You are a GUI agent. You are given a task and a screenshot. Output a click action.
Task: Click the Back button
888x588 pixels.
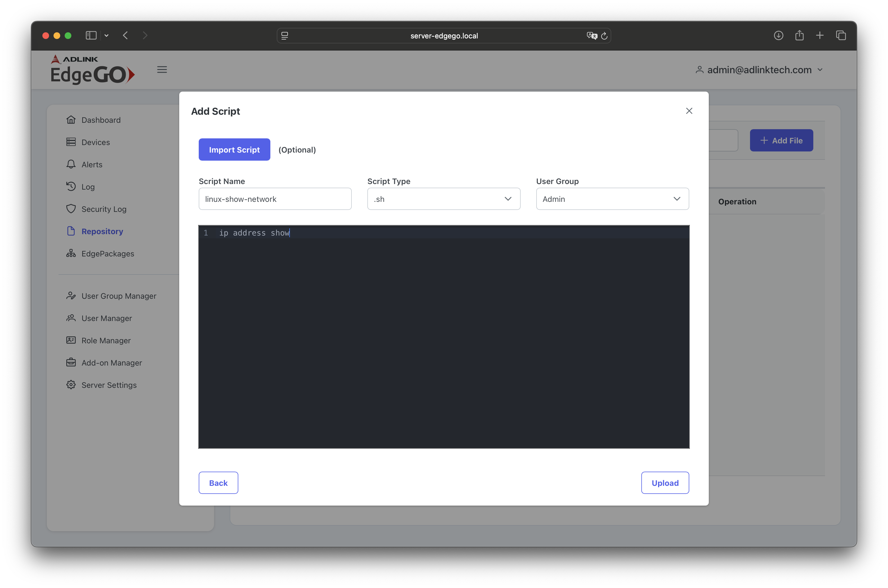pyautogui.click(x=218, y=483)
